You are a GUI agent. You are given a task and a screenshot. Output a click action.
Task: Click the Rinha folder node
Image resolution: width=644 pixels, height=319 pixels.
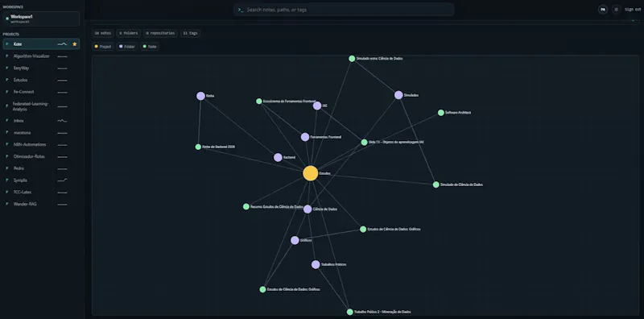pos(200,96)
